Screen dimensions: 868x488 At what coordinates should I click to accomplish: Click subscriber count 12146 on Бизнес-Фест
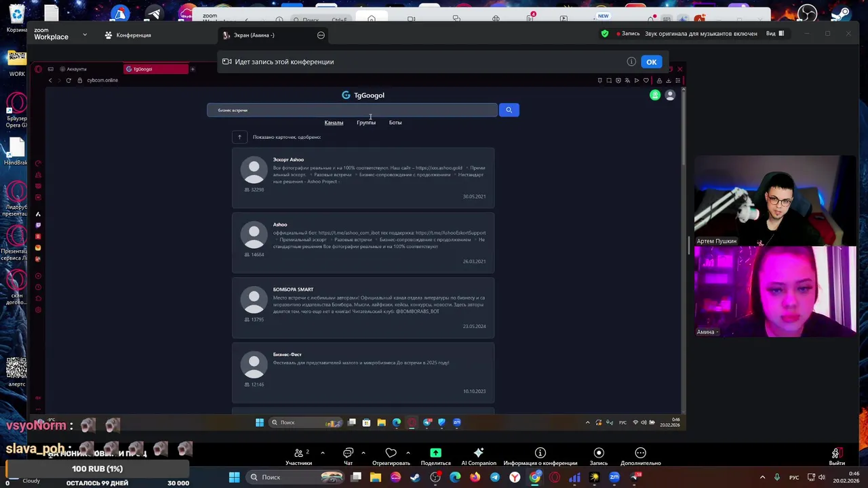(x=254, y=385)
